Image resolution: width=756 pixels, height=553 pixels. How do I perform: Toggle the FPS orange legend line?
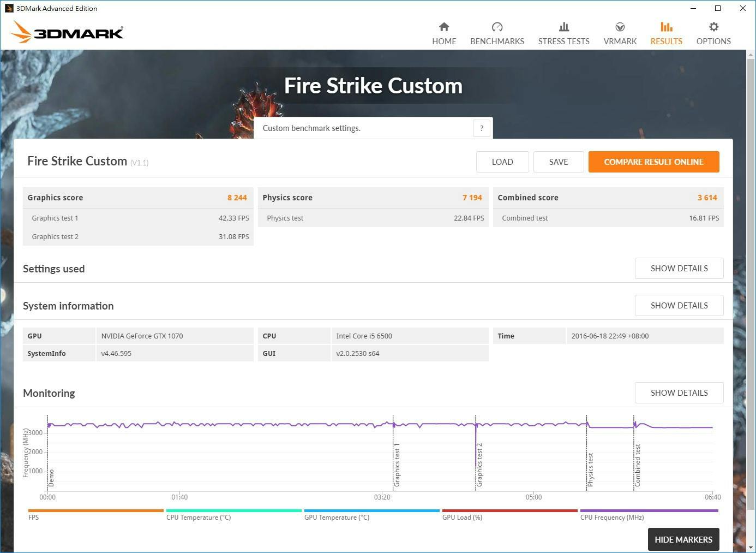[95, 511]
